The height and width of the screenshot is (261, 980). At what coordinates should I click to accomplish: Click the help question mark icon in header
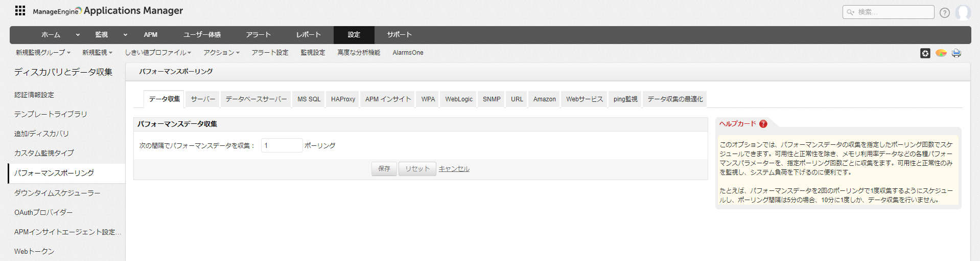(944, 13)
